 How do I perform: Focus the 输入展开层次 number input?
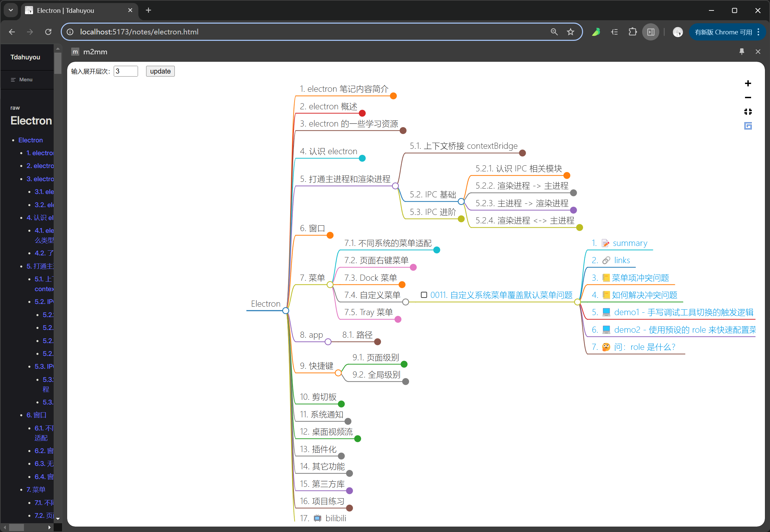[126, 71]
